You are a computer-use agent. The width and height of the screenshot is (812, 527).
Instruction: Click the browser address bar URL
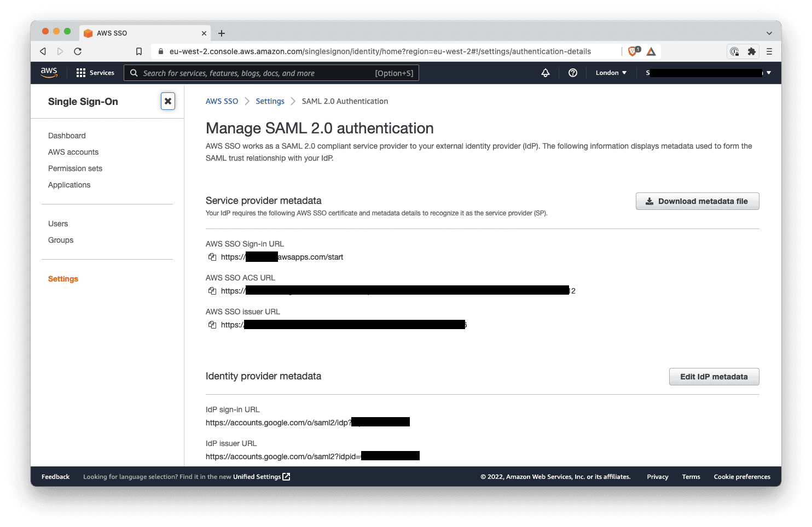click(380, 51)
